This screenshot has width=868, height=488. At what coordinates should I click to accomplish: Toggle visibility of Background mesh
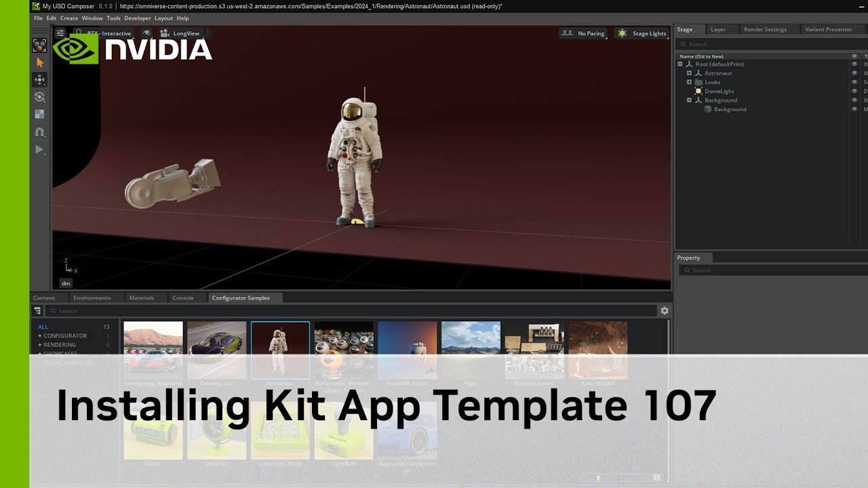tap(854, 109)
